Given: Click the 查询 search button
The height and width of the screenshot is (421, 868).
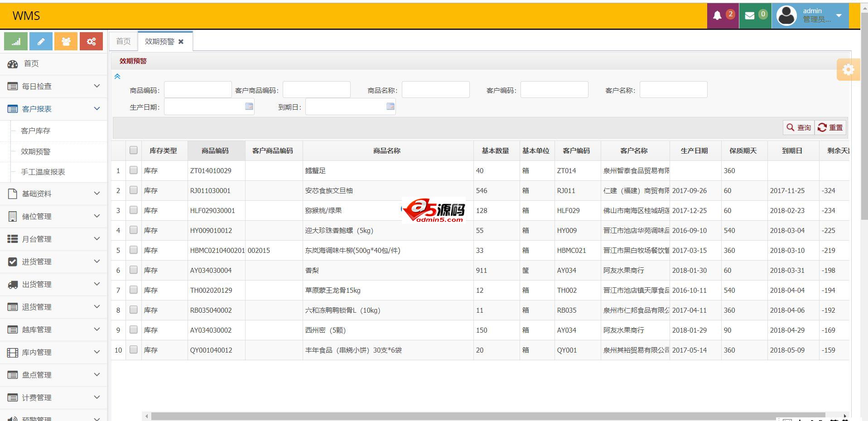Looking at the screenshot, I should [799, 128].
